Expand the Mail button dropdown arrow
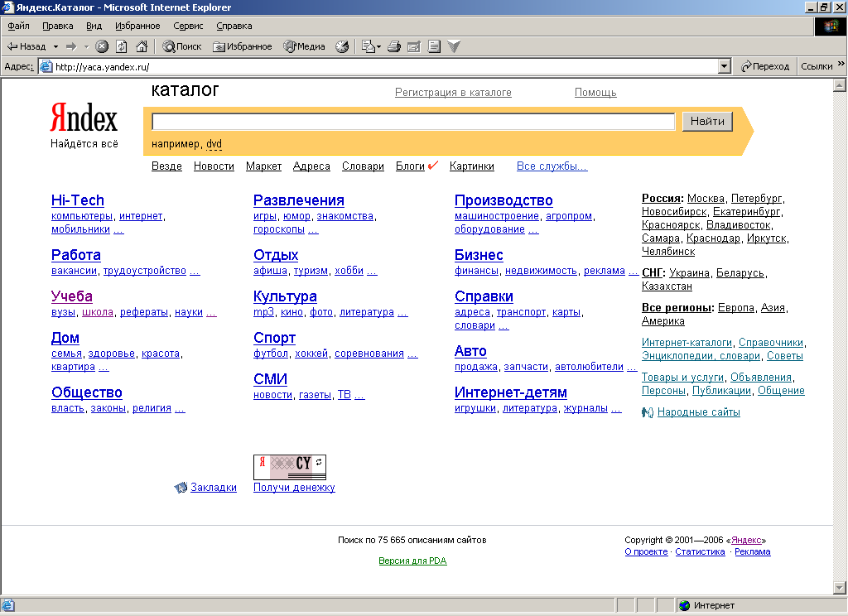 (x=379, y=46)
